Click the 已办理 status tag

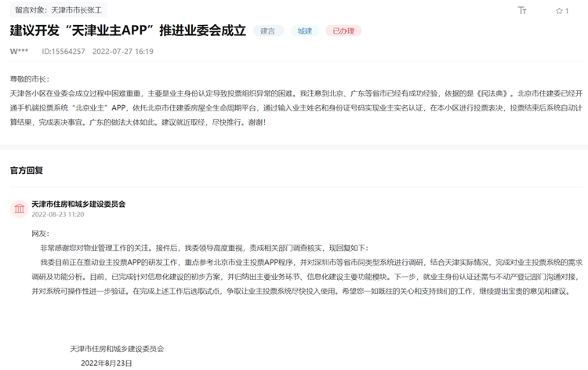click(x=343, y=31)
